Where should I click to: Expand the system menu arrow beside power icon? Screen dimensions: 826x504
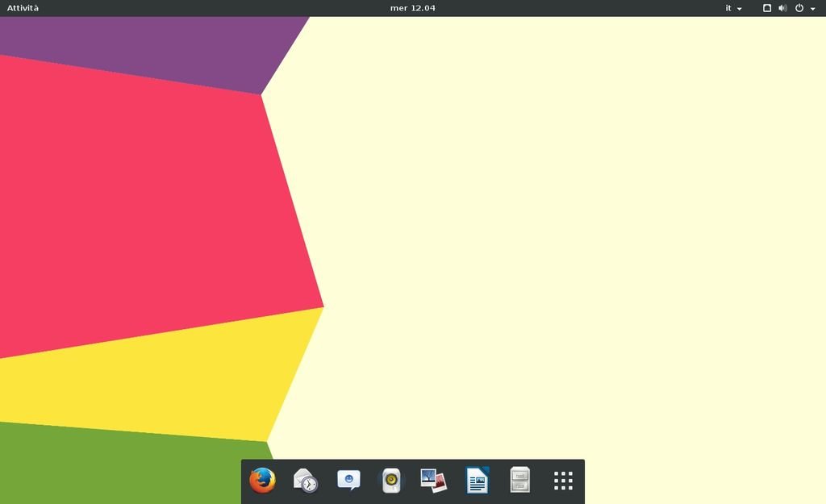click(813, 9)
